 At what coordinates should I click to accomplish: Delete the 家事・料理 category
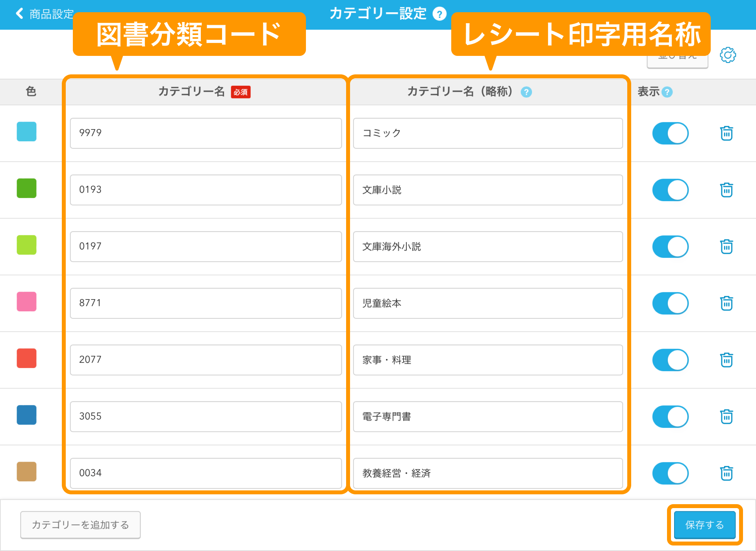tap(726, 360)
